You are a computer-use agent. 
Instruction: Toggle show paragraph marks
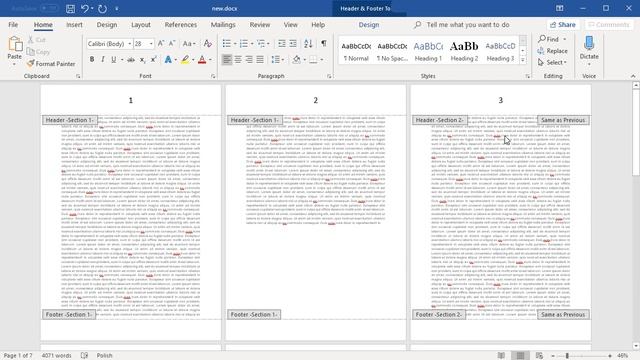click(324, 43)
